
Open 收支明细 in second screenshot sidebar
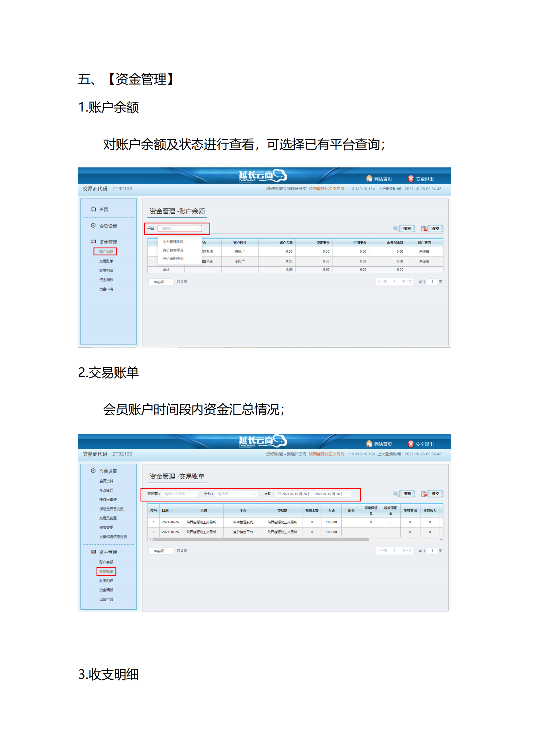tap(106, 580)
